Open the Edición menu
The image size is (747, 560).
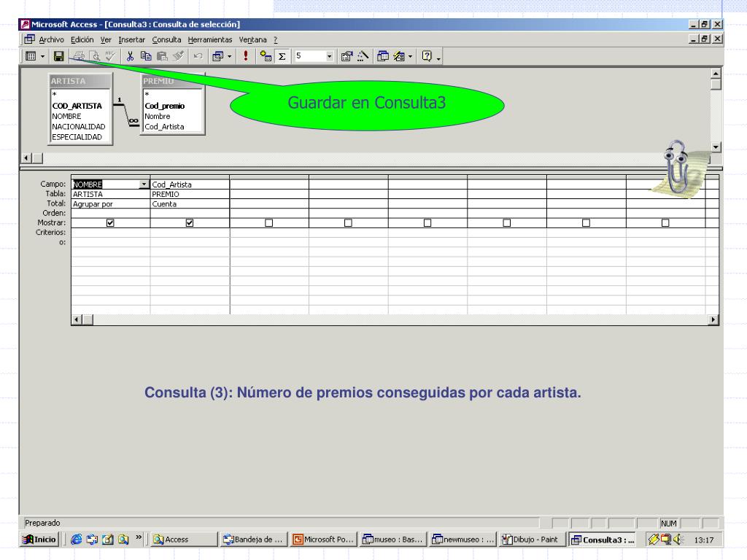(82, 39)
